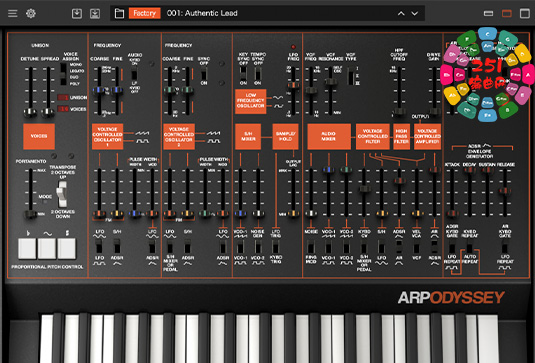Adjust the VCF Freq slider
The width and height of the screenshot is (535, 363).
(311, 91)
